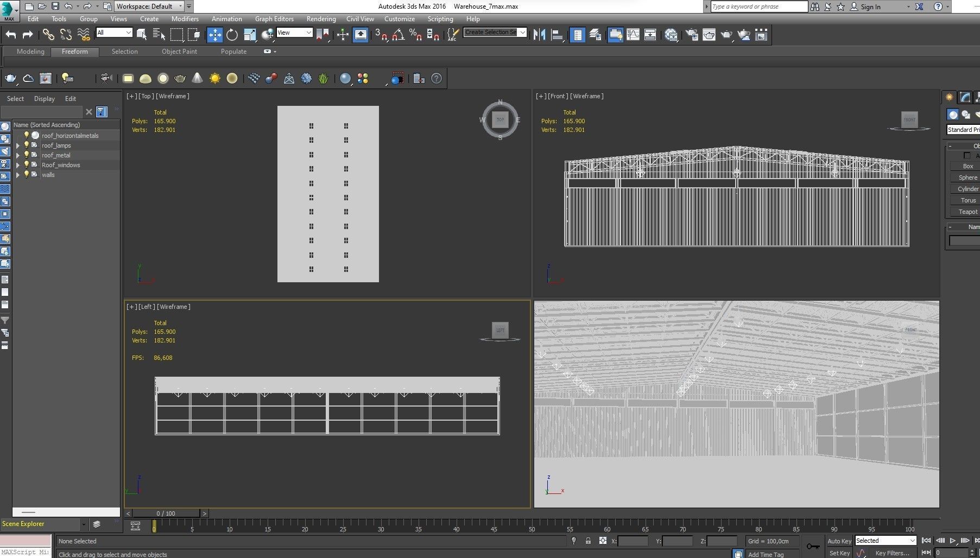Select the Select and Move tool
Image resolution: width=980 pixels, height=558 pixels.
coord(214,35)
